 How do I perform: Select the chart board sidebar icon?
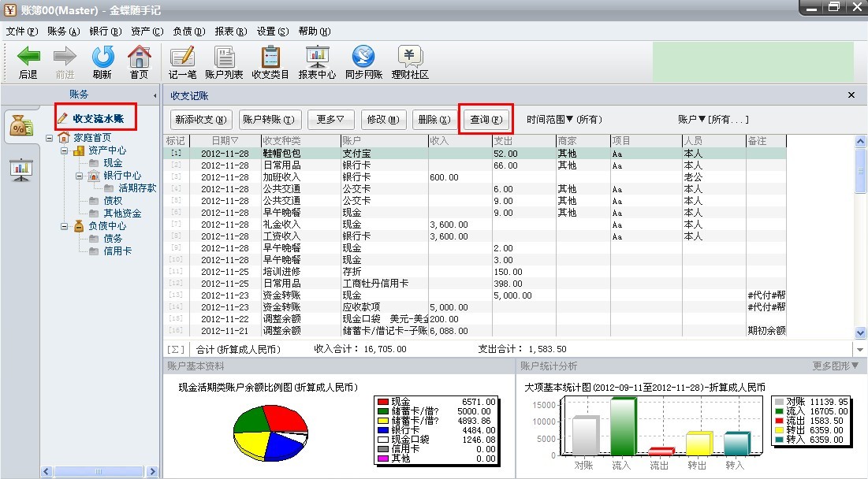tap(21, 170)
